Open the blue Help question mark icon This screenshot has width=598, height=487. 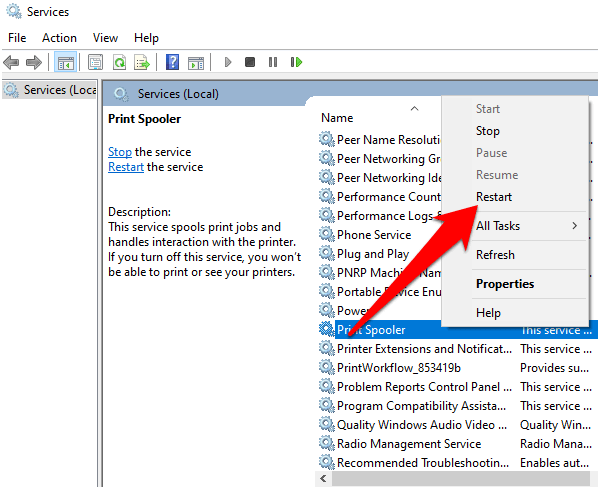point(172,62)
